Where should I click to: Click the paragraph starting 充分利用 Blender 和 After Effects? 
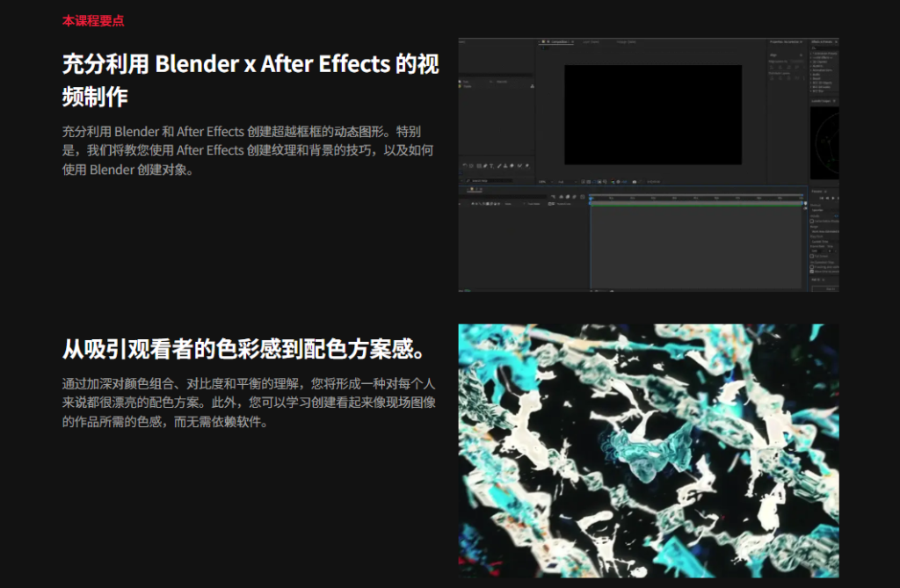pos(247,150)
